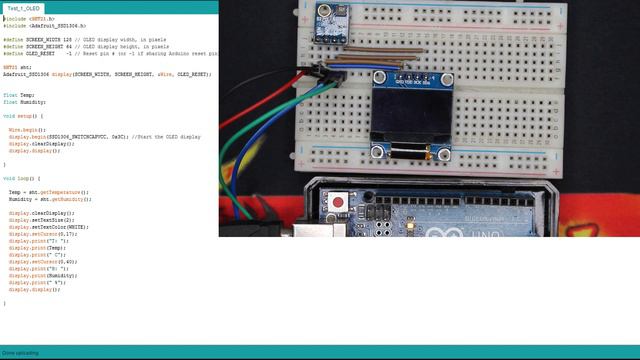Click the 'display.print(" %");' line
The height and width of the screenshot is (360, 640).
click(37, 282)
